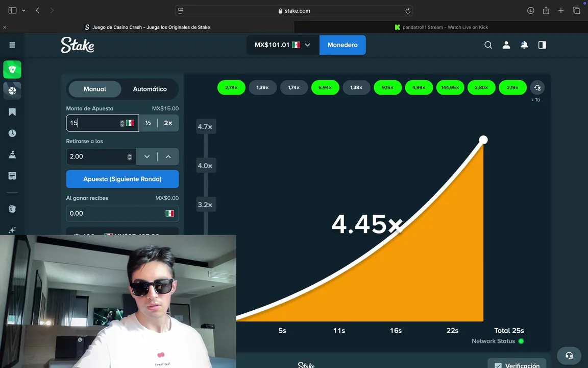Expand Safari sidebar options chevron
Screen dimensions: 588x368
(23, 11)
